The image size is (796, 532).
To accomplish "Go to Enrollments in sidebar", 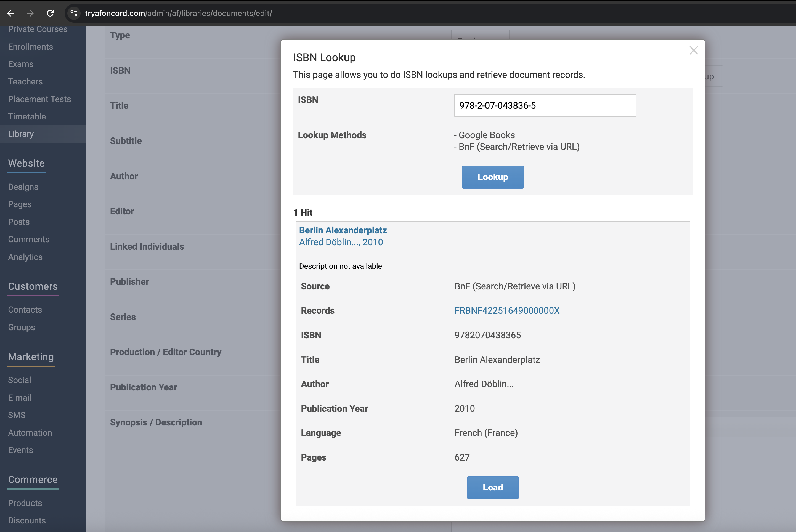I will [x=31, y=47].
